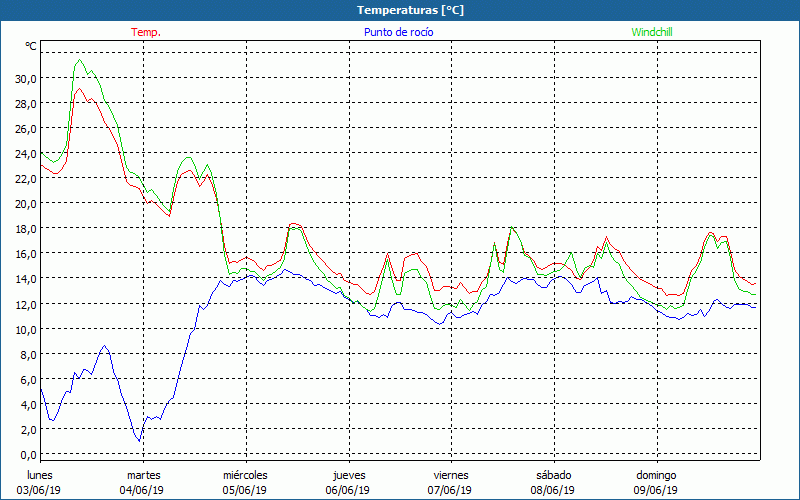Click the domingo day label
Screen dimensions: 800x500
point(657,475)
